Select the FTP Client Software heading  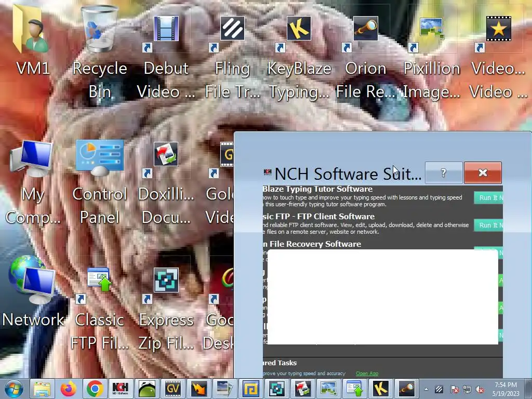(x=319, y=217)
